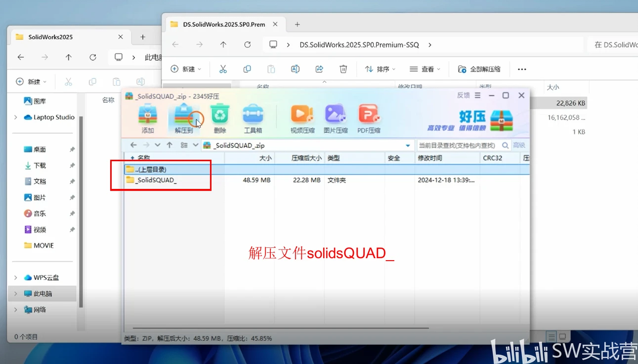Open the more options ellipsis in DS.SolidWorks window

(522, 69)
